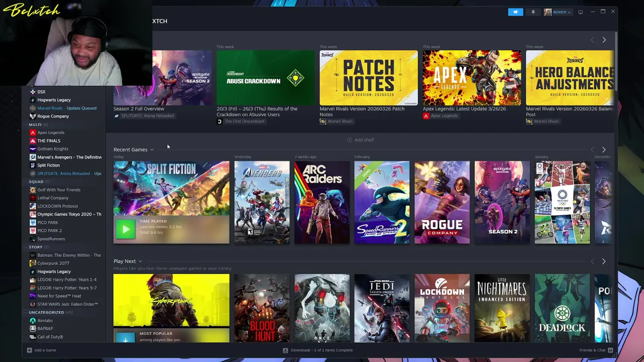This screenshot has width=644, height=362.
Task: Open Apex Legends Latest Update 3/26/26 title
Action: pyautogui.click(x=464, y=109)
